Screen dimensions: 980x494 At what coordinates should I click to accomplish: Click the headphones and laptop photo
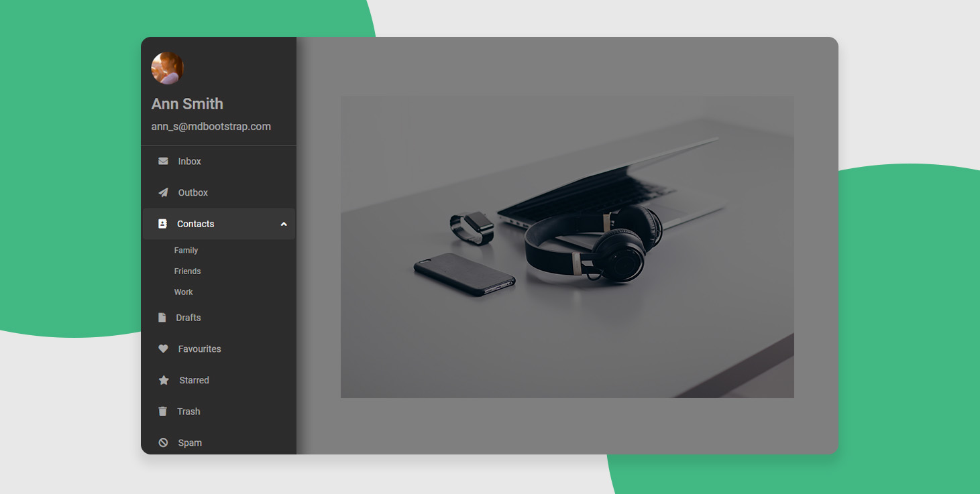click(x=567, y=247)
